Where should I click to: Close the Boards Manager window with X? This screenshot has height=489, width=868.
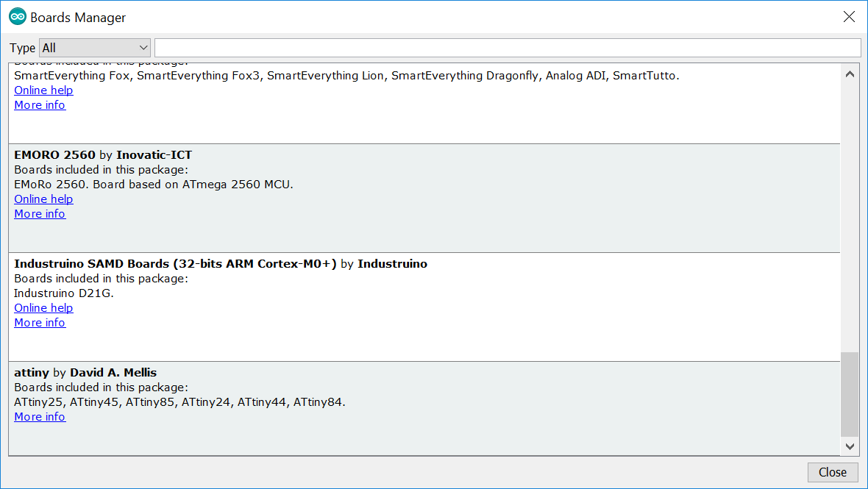pos(849,17)
